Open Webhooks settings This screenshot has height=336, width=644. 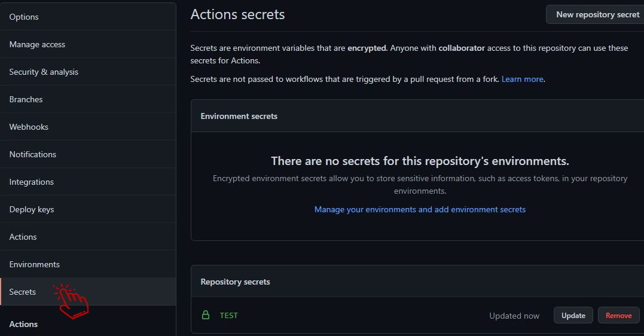tap(29, 127)
